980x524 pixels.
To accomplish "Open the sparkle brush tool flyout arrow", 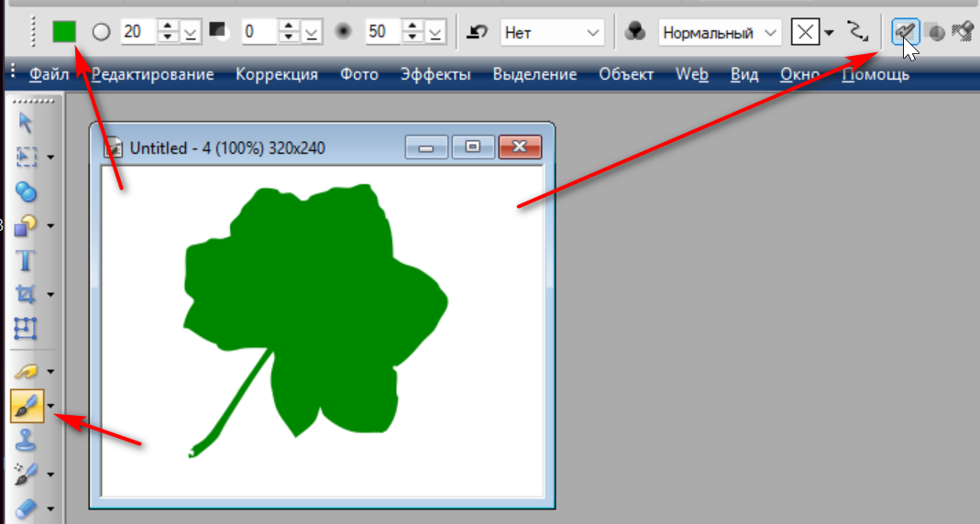I will coord(50,475).
